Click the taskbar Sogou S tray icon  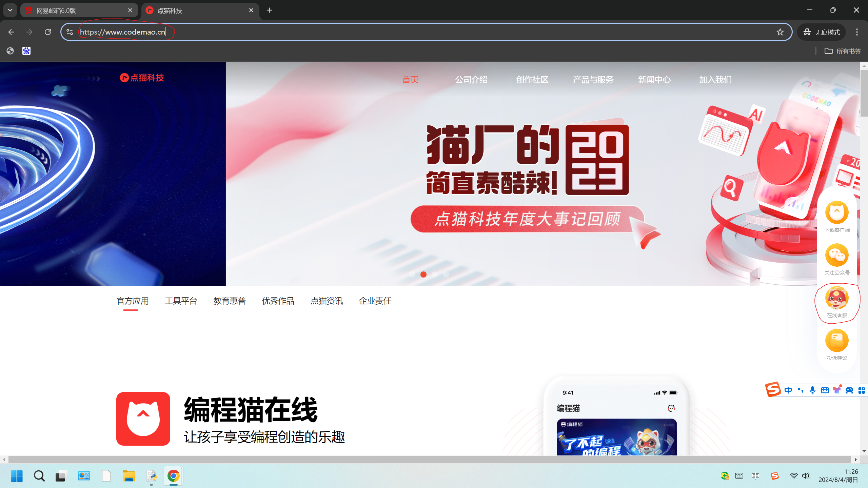pos(775,476)
